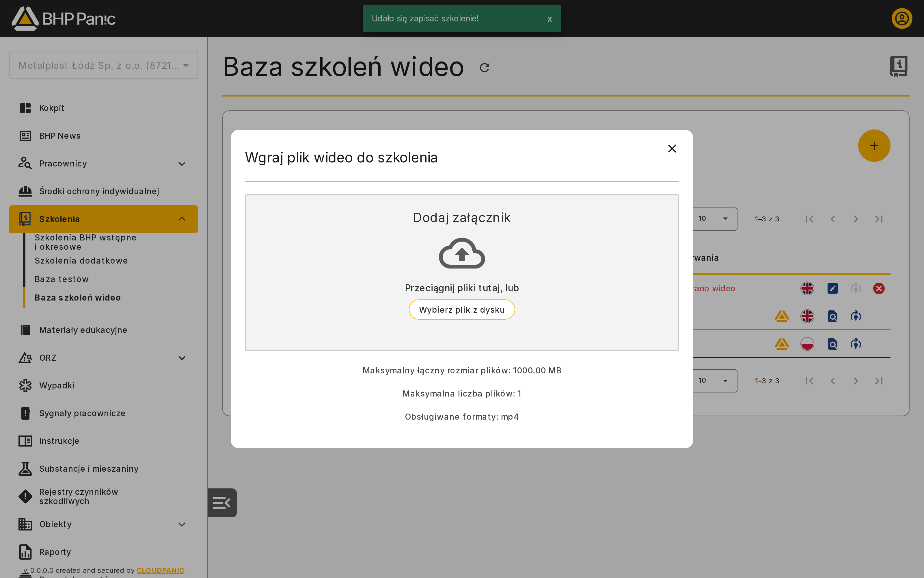Click the Polish flag icon in third row

tap(807, 344)
